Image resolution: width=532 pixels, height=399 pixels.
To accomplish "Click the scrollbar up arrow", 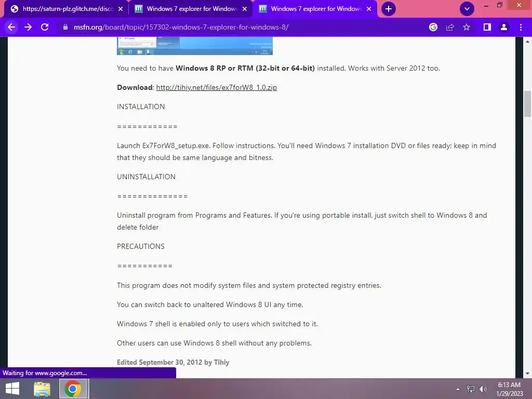I will [x=527, y=42].
